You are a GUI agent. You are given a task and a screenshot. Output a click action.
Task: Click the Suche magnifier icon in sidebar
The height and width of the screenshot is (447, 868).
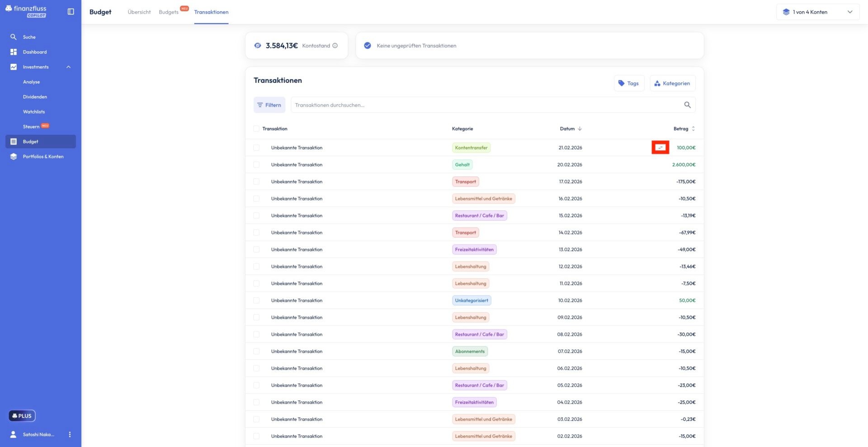14,37
